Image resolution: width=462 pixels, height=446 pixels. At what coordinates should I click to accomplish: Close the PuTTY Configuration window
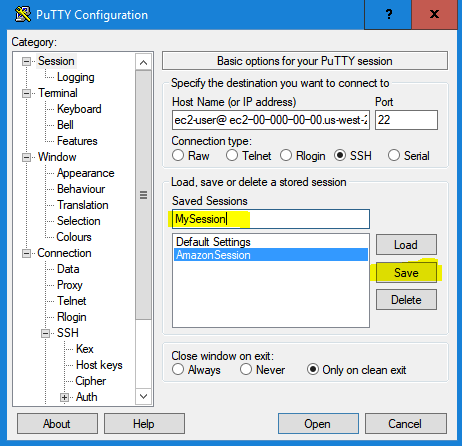pos(434,14)
